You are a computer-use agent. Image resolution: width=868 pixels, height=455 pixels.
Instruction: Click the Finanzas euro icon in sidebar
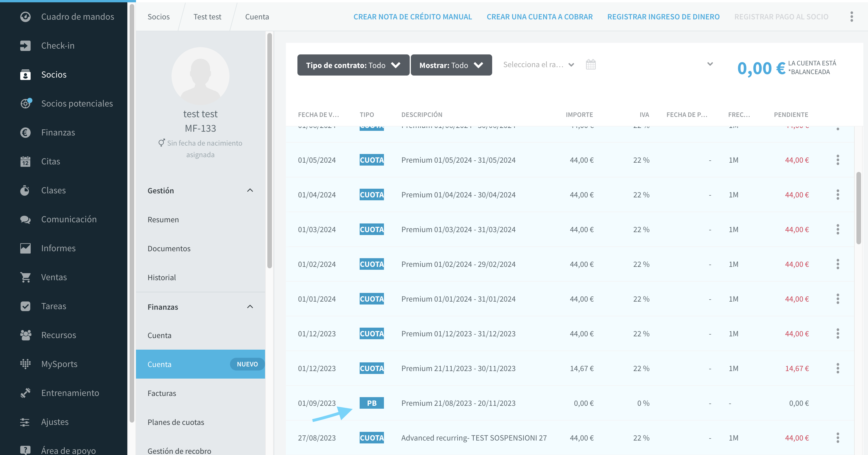[x=25, y=133]
